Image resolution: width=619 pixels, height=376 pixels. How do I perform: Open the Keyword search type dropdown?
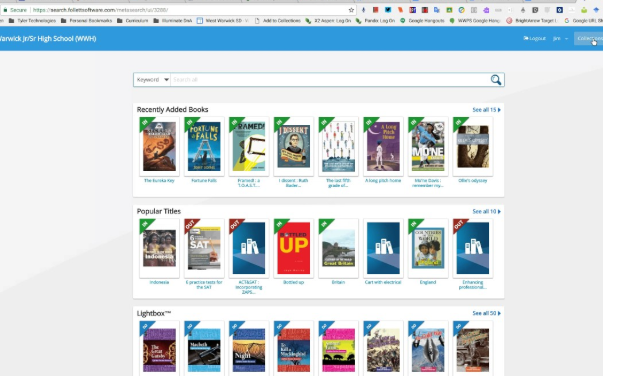[x=152, y=80]
